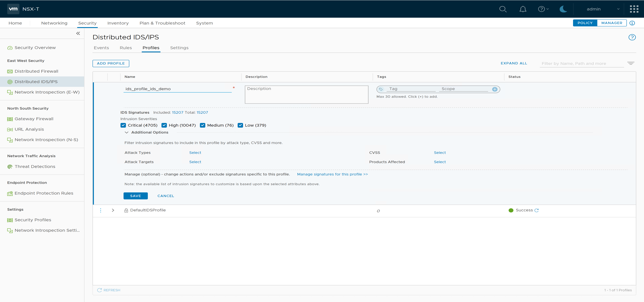Switch to POLICY mode
The height and width of the screenshot is (302, 644).
(585, 23)
